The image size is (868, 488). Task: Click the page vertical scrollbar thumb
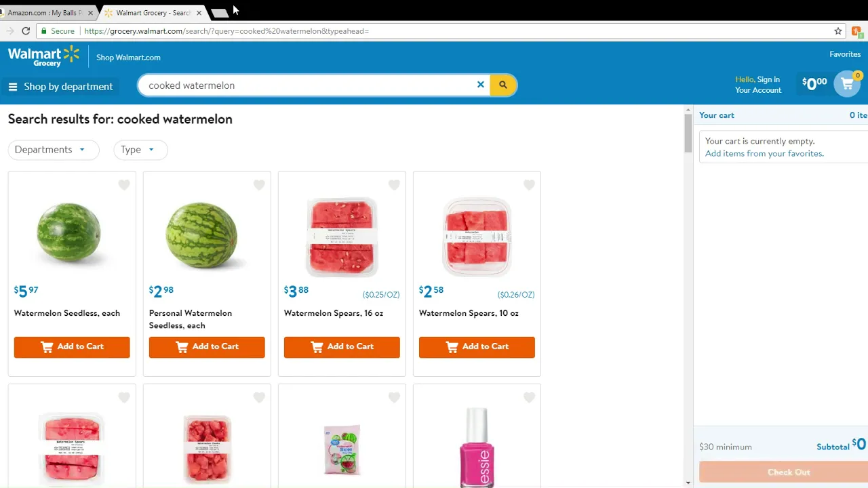tap(688, 132)
